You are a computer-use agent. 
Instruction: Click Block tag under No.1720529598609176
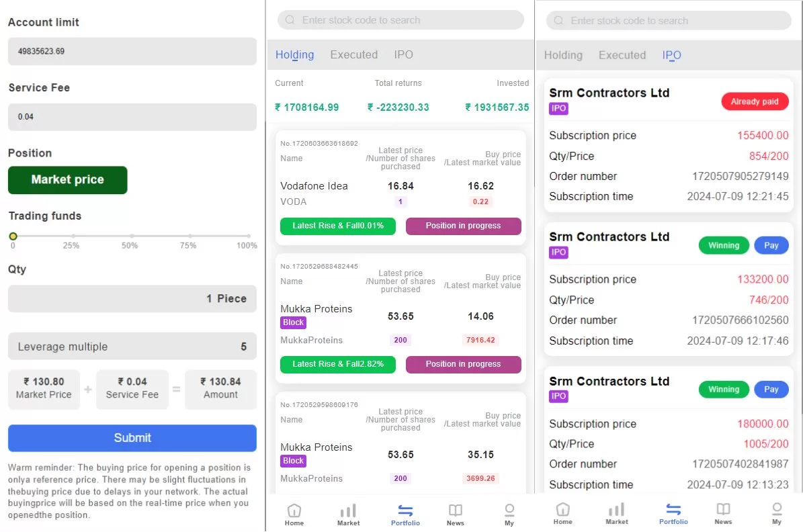(x=294, y=461)
